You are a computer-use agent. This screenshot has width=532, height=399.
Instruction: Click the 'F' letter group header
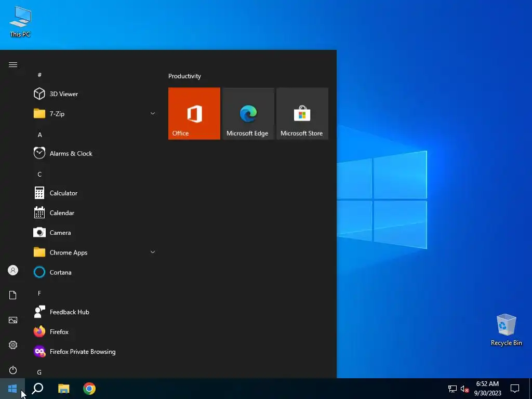tap(39, 293)
